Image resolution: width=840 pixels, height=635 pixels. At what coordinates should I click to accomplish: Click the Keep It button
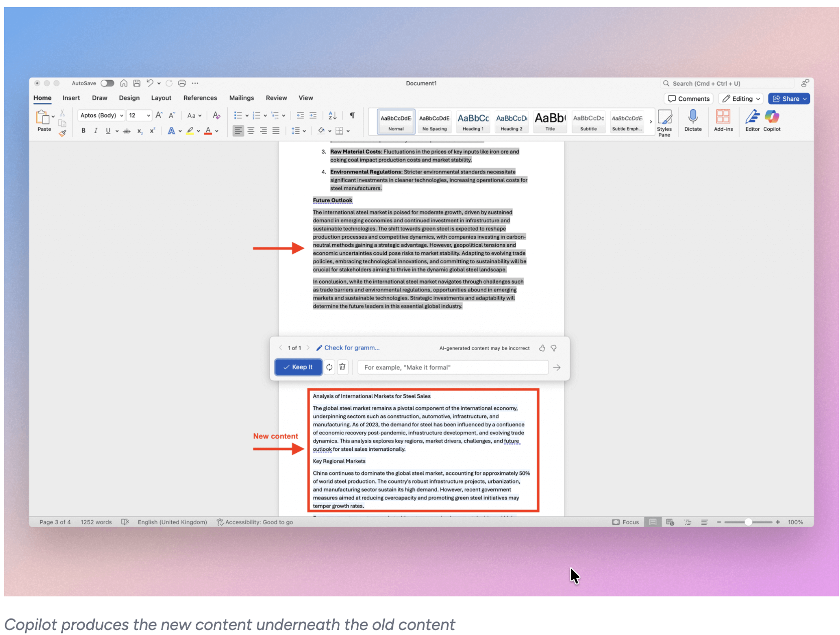pos(298,367)
